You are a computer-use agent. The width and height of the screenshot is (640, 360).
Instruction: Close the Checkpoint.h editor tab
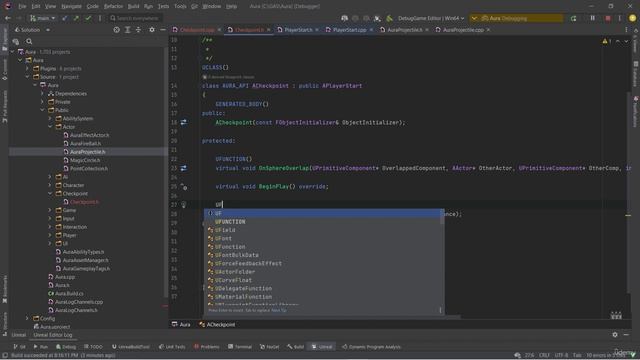[x=269, y=30]
